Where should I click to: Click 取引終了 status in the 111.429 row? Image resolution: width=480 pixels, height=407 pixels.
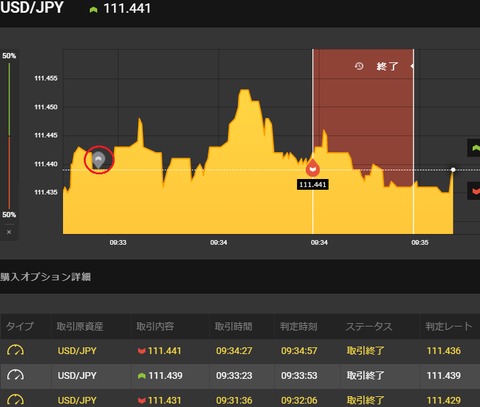365,400
